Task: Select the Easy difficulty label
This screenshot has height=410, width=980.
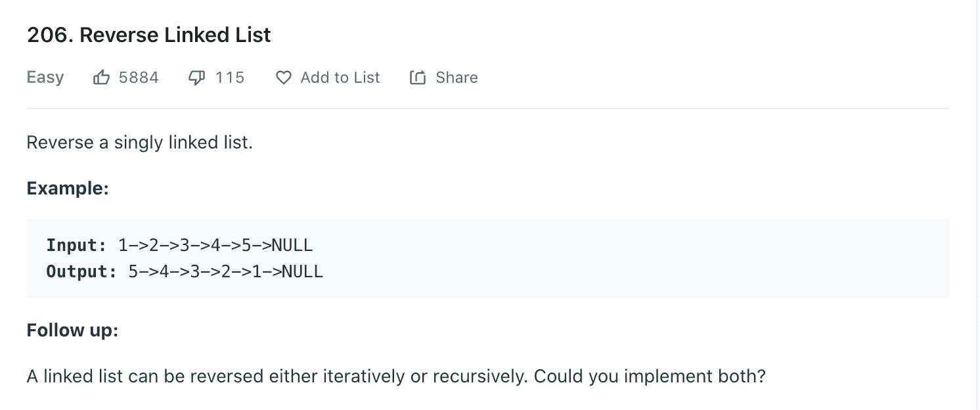Action: pos(44,77)
